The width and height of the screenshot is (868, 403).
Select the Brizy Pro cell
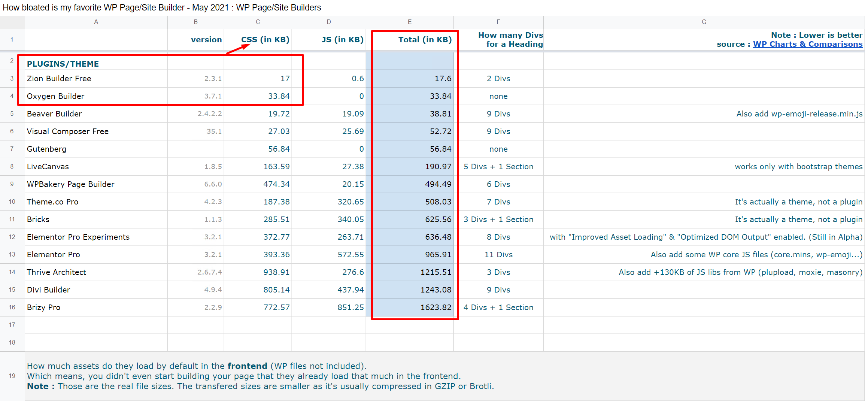(x=96, y=307)
